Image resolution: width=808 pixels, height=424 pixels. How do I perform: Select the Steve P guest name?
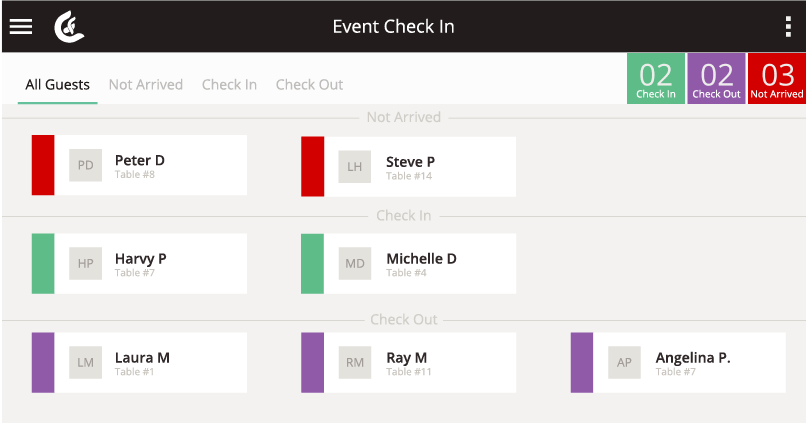(x=410, y=162)
